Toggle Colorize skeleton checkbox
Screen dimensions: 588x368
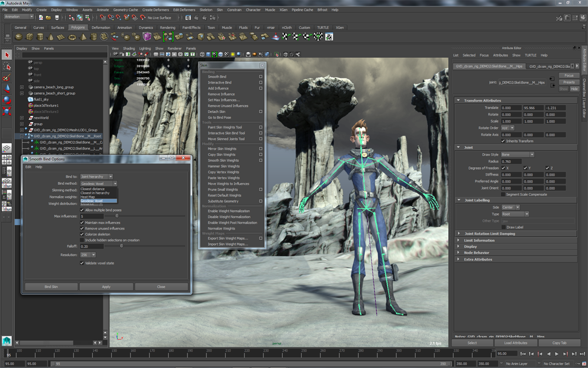tap(82, 234)
